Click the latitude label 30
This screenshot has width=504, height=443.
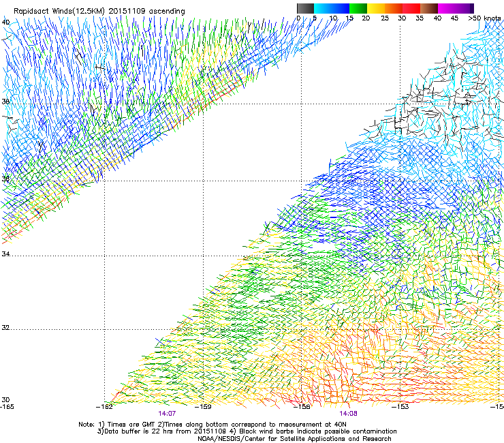tap(5, 399)
